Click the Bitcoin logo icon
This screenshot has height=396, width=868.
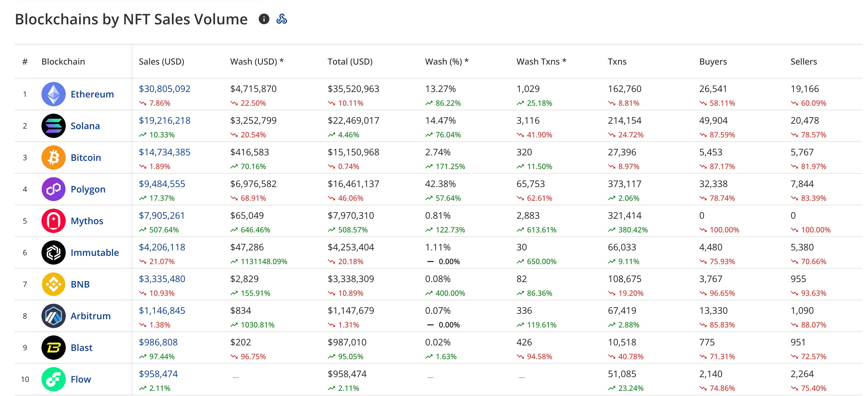(53, 157)
